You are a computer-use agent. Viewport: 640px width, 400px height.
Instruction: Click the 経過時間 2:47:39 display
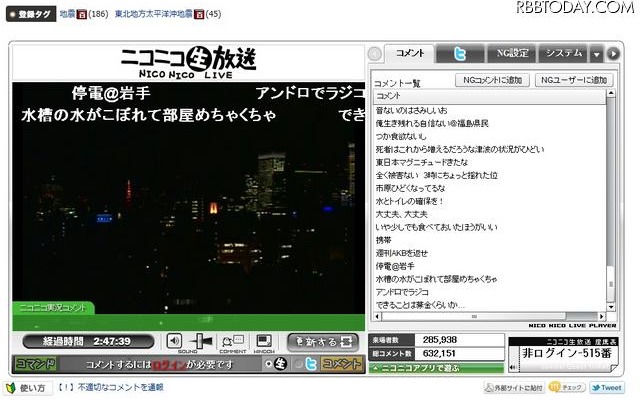tap(88, 341)
